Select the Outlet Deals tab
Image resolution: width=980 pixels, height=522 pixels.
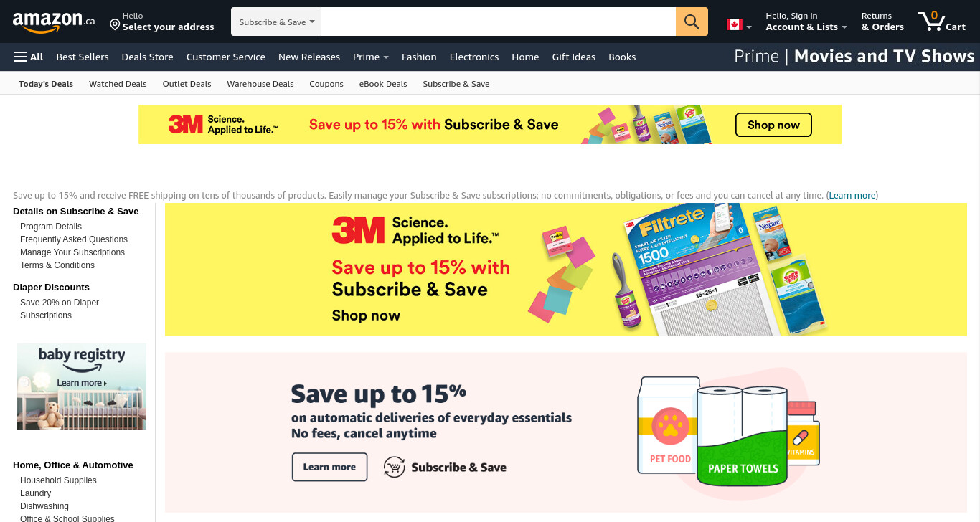pos(187,84)
